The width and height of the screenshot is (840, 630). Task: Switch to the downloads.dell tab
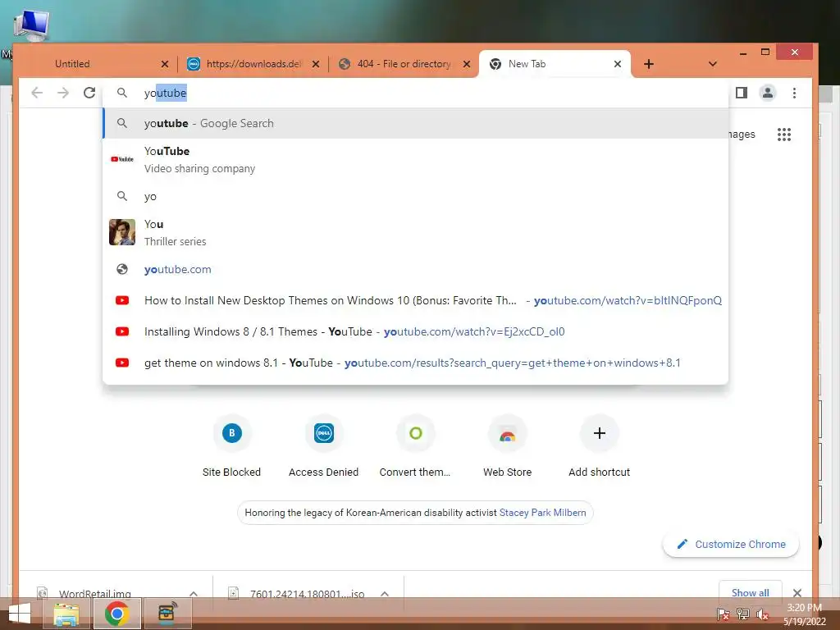[253, 64]
